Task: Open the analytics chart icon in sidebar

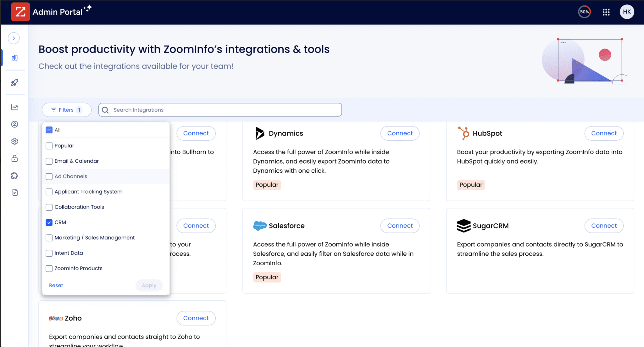Action: pos(14,107)
